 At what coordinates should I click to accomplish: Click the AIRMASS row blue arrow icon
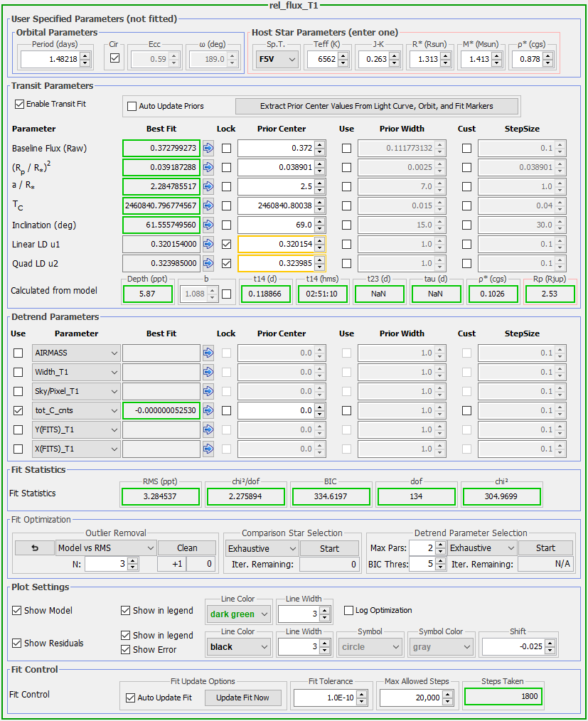coord(208,353)
